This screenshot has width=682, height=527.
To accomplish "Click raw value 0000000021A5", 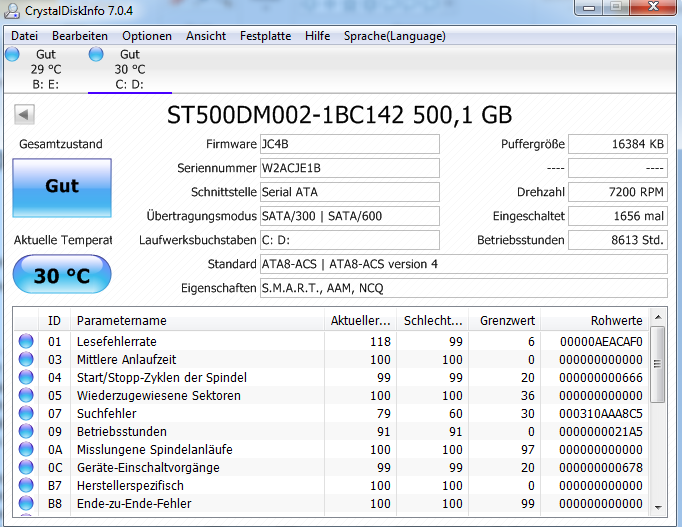I will pyautogui.click(x=601, y=431).
